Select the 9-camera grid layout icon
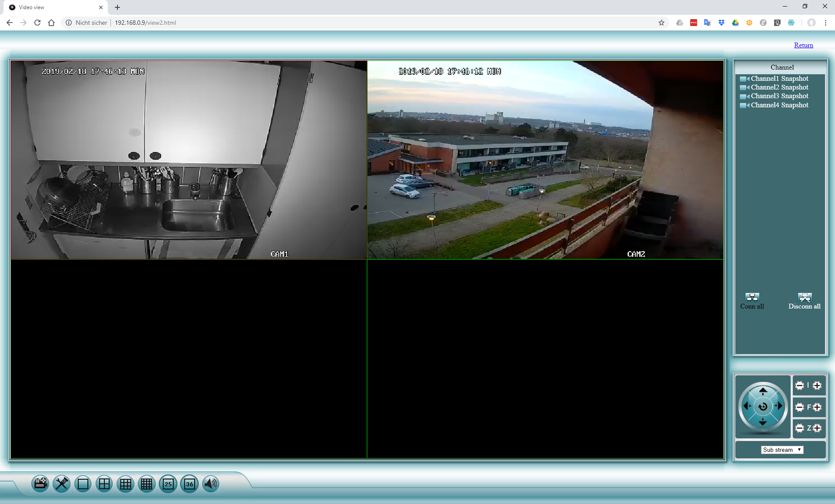Viewport: 835px width, 504px height. coord(126,484)
